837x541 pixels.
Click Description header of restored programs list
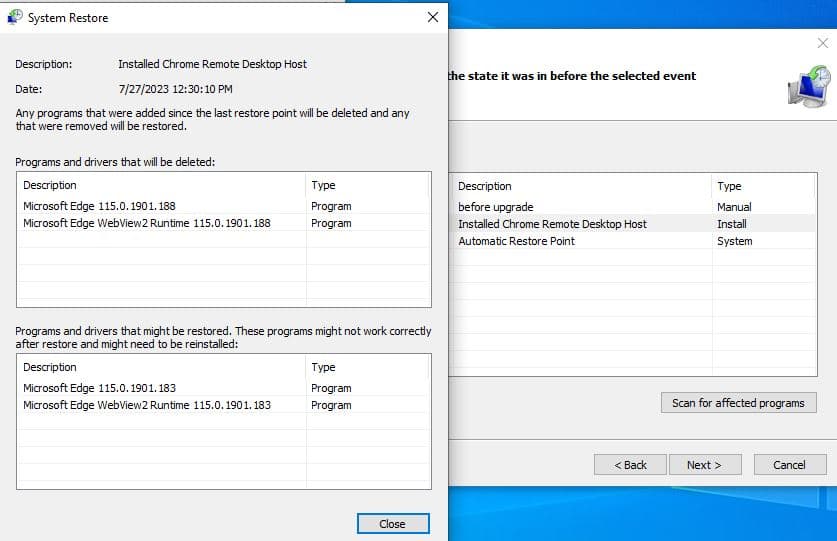[x=162, y=367]
